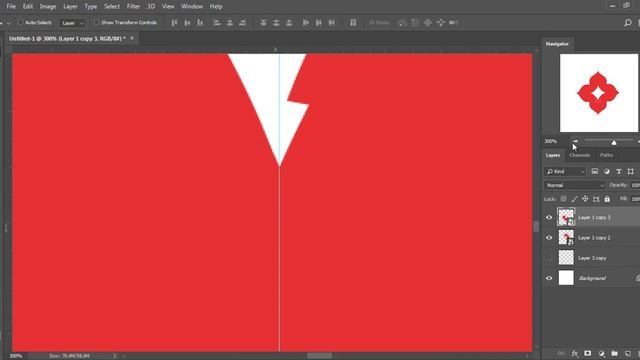Image resolution: width=640 pixels, height=360 pixels.
Task: Close the Untitled-1 document tab
Action: (132, 38)
